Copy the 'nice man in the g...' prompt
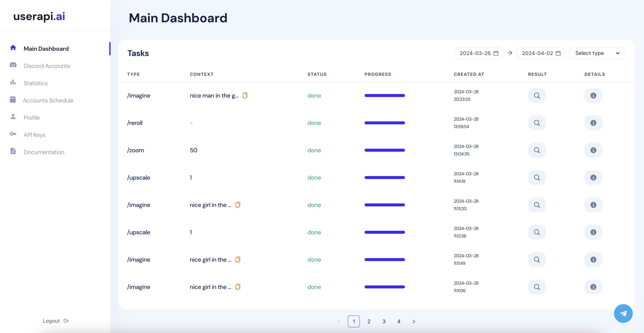Screen dimensions: 644x333 [x=245, y=96]
